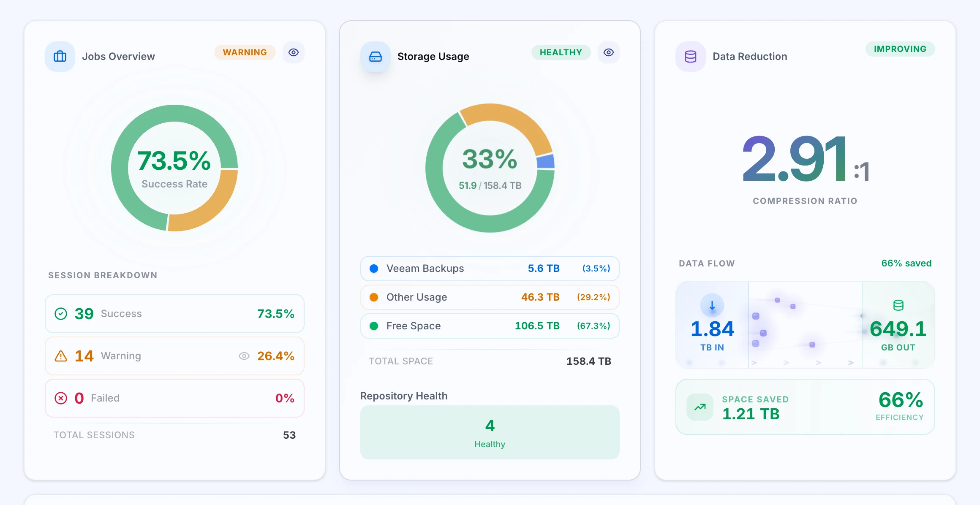Viewport: 980px width, 505px height.
Task: Click the orange Other Usage legend dot
Action: (374, 297)
